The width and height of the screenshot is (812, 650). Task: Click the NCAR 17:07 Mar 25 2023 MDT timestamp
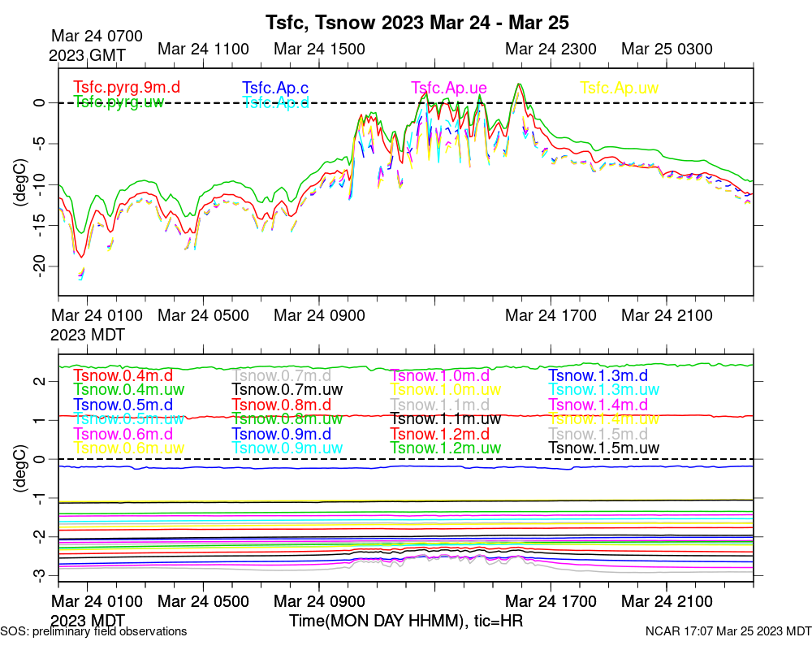coord(728,631)
